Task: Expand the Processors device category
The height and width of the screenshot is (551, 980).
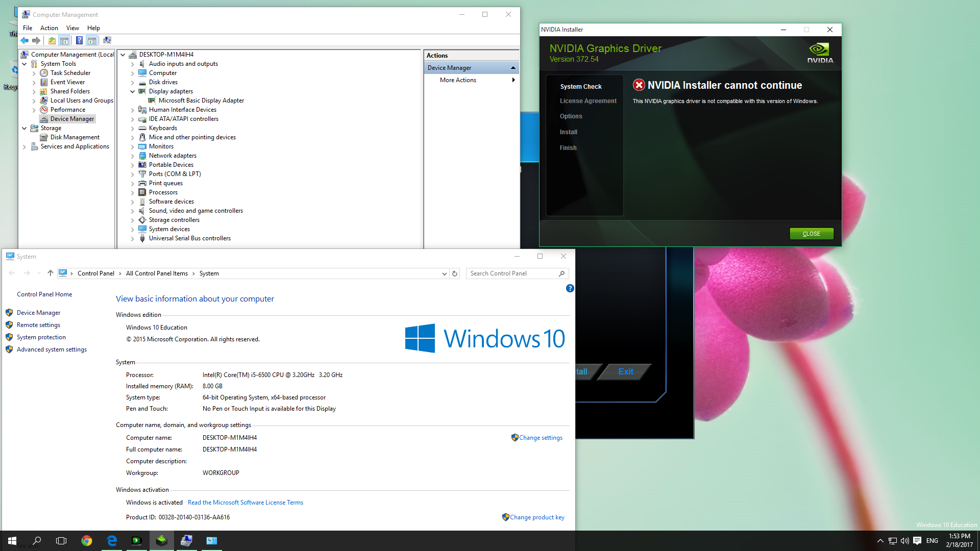Action: (132, 192)
